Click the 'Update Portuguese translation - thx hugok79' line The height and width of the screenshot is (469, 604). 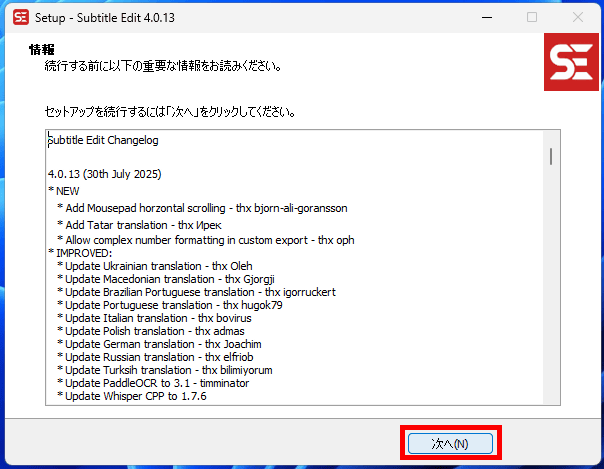170,305
